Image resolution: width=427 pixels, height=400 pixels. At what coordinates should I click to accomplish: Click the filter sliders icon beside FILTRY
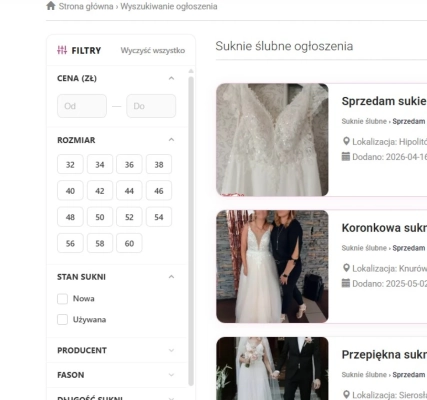click(x=62, y=50)
